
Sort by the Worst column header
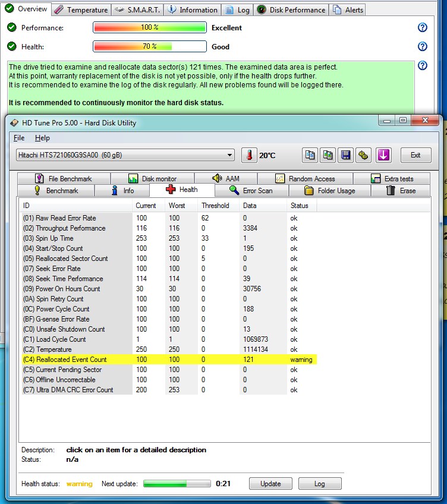tap(181, 206)
